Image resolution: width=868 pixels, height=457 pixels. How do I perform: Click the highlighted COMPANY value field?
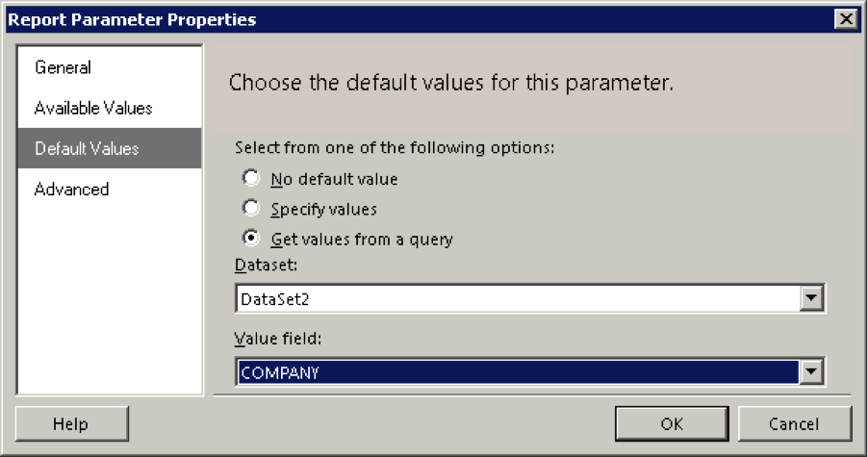point(518,371)
